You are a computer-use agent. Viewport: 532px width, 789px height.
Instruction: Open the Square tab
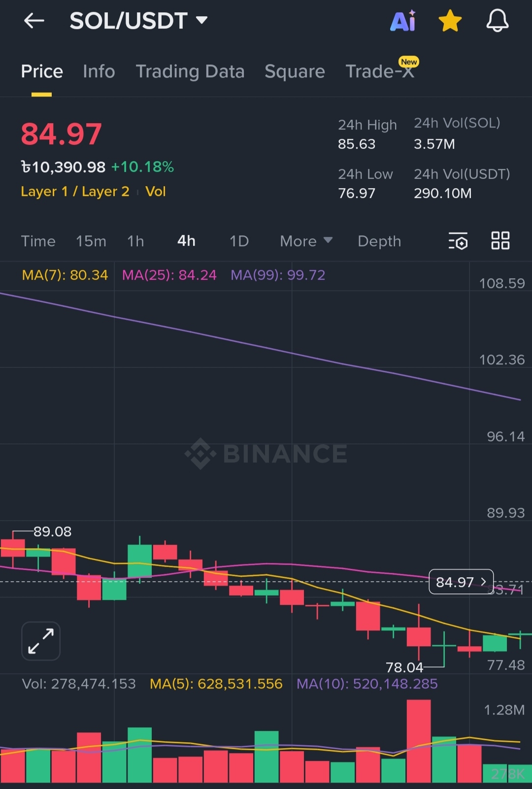(x=295, y=71)
